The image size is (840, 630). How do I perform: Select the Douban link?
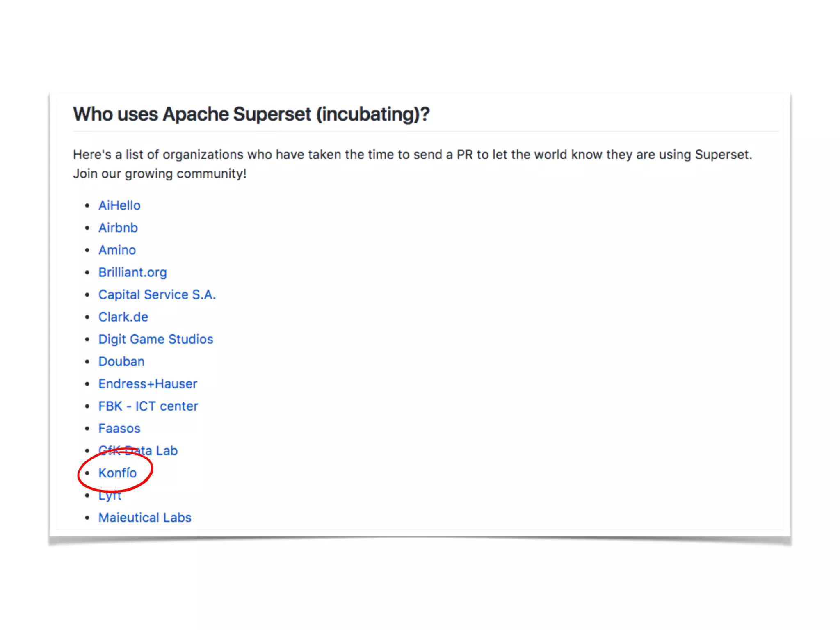(121, 361)
